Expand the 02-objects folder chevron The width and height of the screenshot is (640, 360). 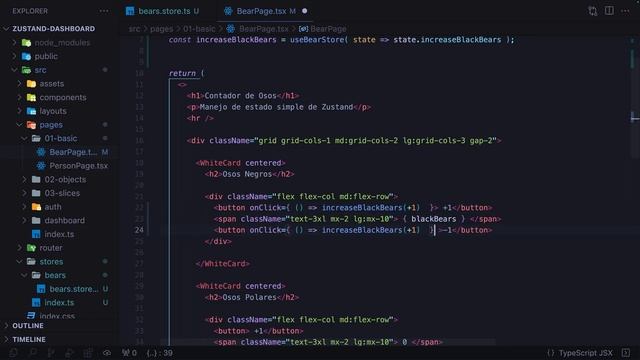click(x=24, y=179)
